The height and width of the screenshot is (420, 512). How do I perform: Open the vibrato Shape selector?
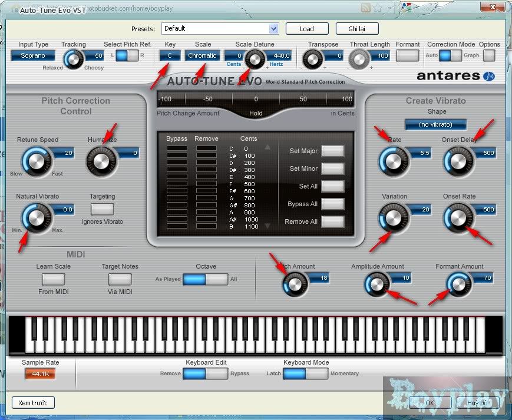(435, 125)
